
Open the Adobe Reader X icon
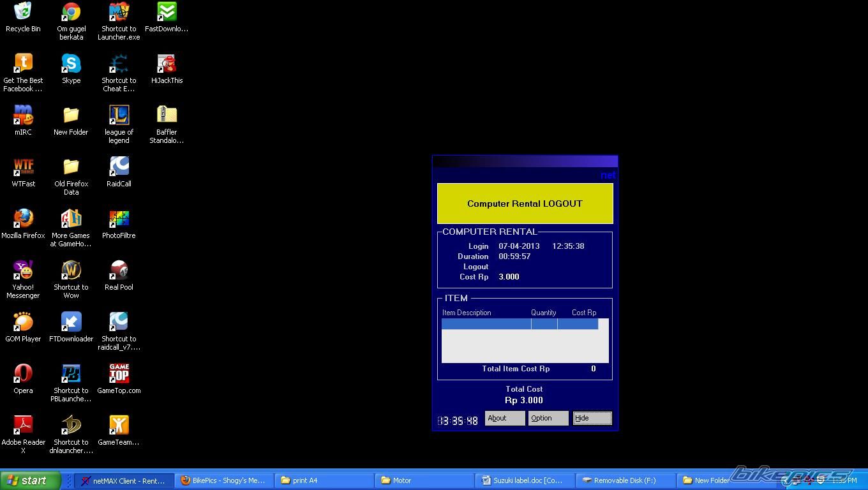coord(23,426)
